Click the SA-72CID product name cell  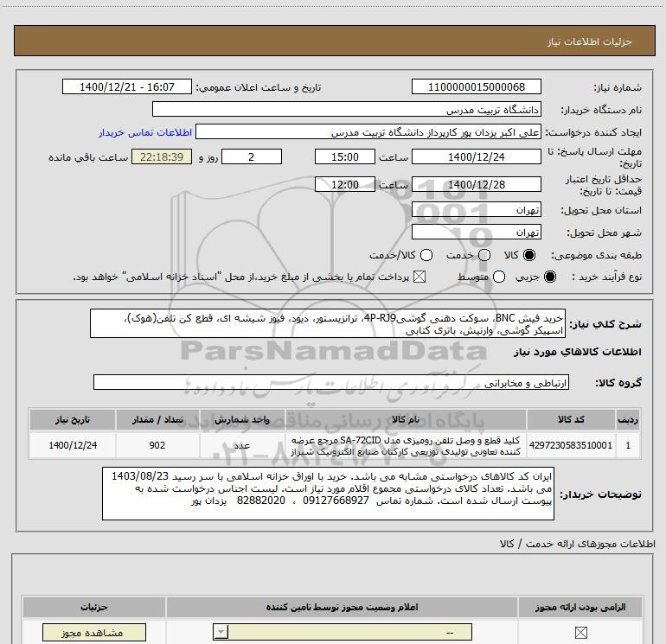coord(406,445)
